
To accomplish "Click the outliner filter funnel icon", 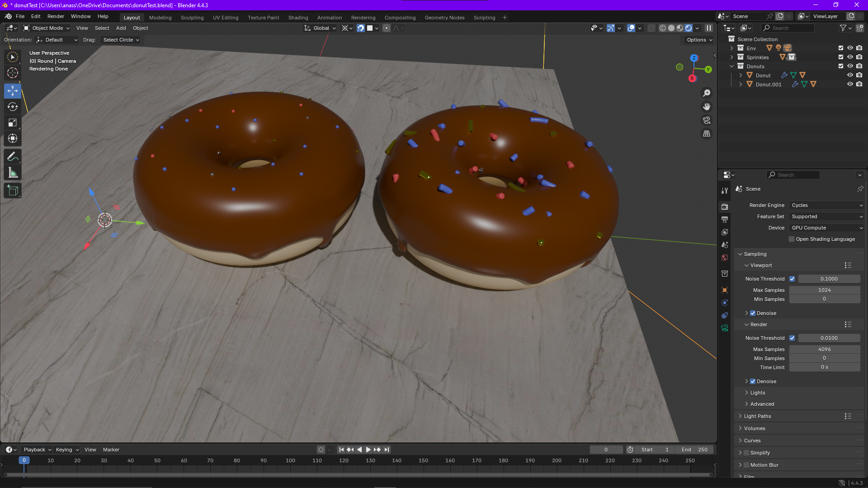I will click(843, 28).
